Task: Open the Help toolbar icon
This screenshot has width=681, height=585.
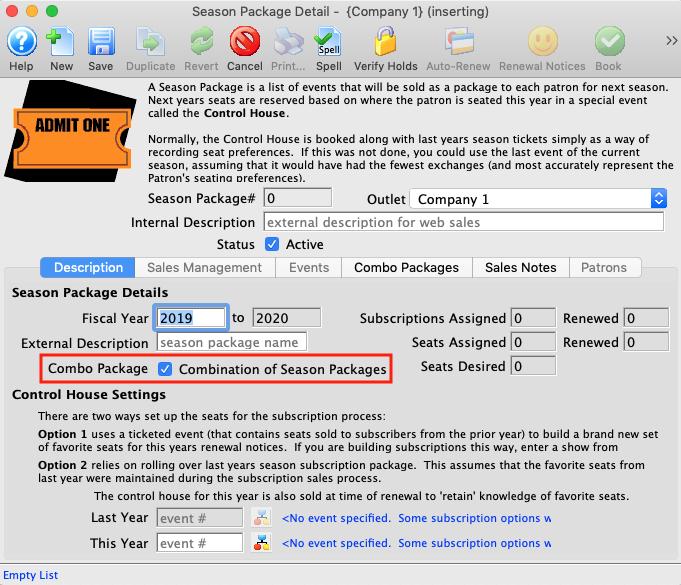Action: click(x=21, y=42)
